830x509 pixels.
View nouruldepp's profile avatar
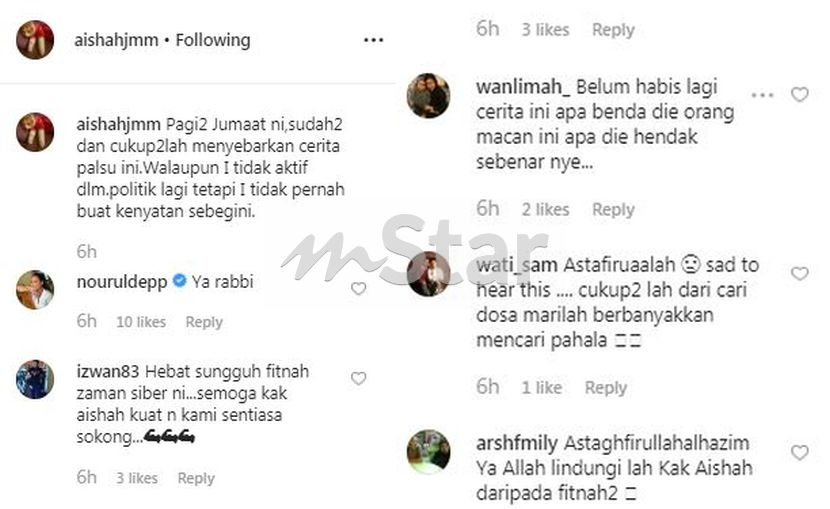pyautogui.click(x=35, y=289)
